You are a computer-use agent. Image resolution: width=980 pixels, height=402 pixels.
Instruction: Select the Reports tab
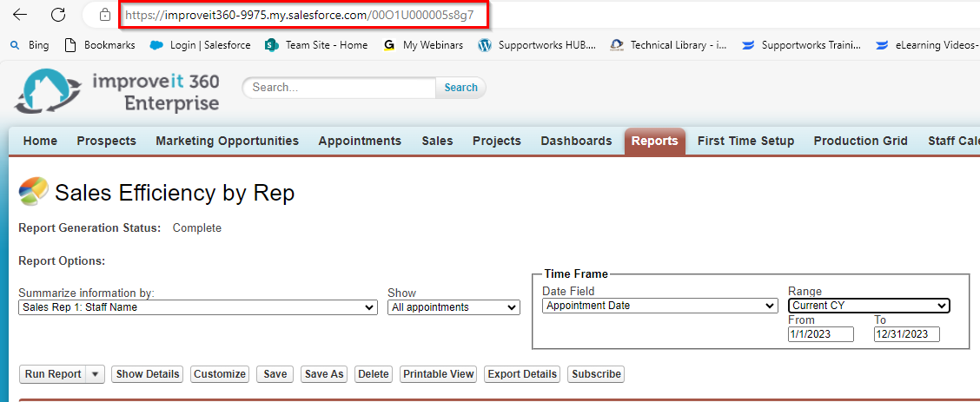(654, 141)
